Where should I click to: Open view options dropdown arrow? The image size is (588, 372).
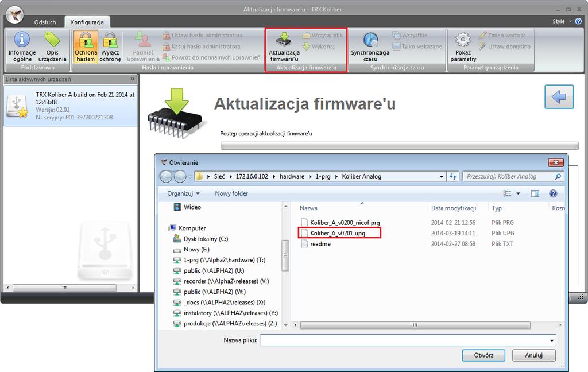519,193
